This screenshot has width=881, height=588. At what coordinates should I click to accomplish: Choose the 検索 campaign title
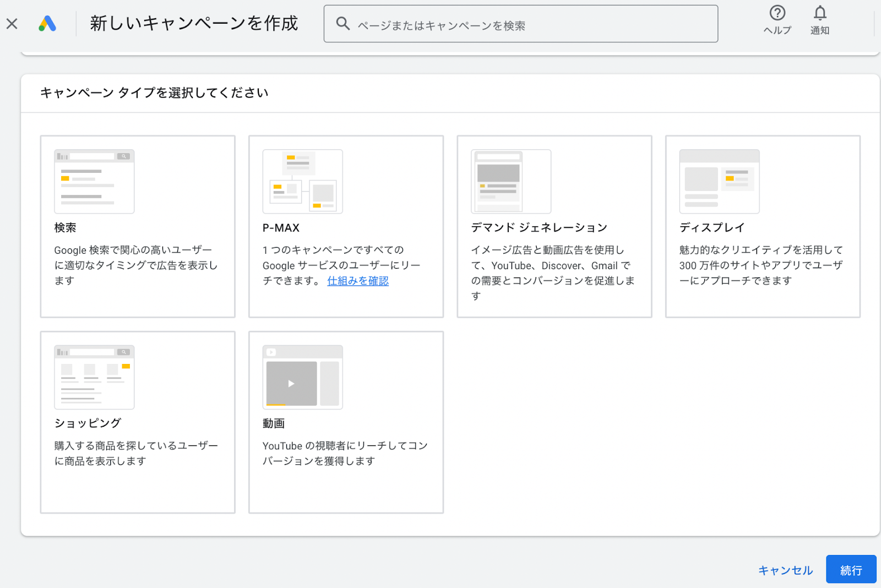pyautogui.click(x=65, y=227)
